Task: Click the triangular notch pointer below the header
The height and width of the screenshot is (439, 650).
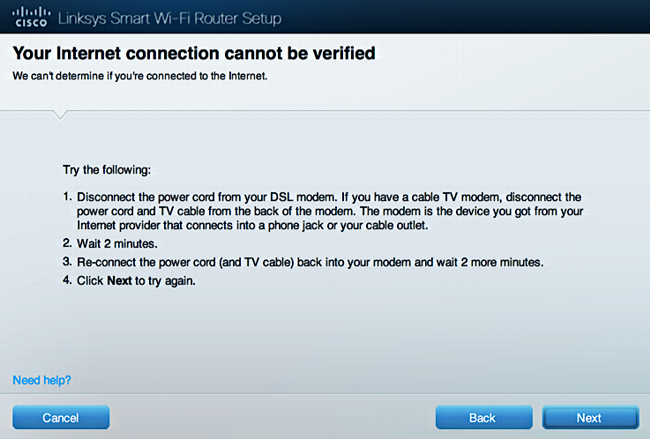Action: point(60,115)
